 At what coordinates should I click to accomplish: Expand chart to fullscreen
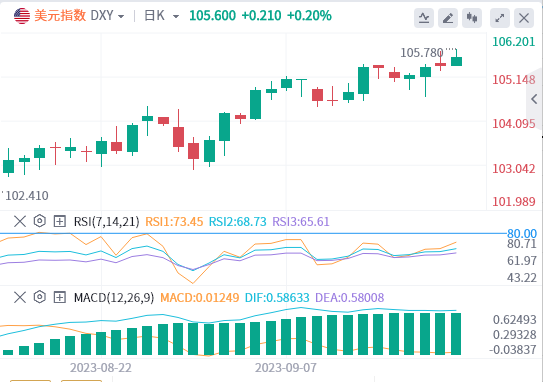(x=500, y=17)
